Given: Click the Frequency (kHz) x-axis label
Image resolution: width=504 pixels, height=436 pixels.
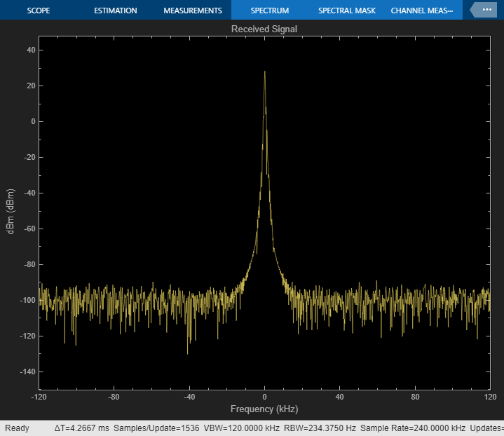Looking at the screenshot, I should click(264, 408).
